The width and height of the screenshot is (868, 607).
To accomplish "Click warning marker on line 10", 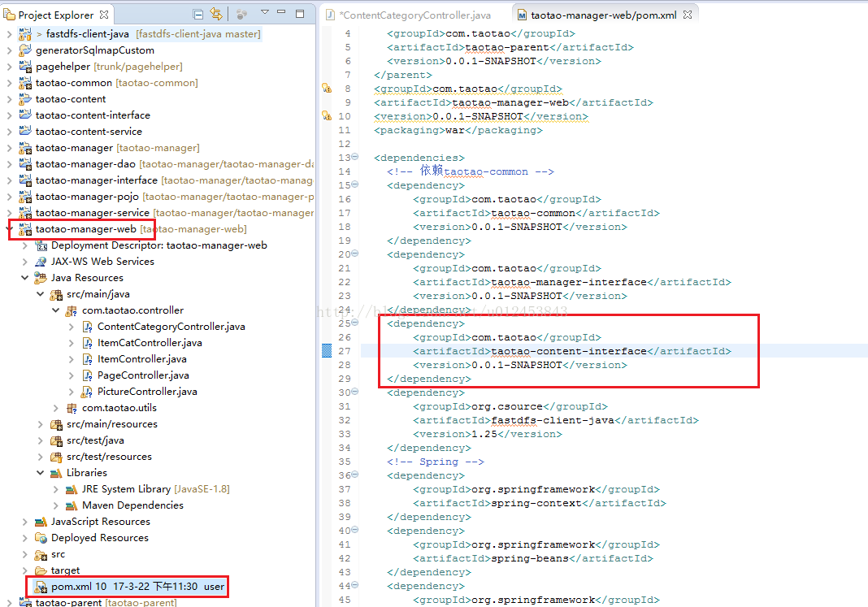I will point(328,116).
